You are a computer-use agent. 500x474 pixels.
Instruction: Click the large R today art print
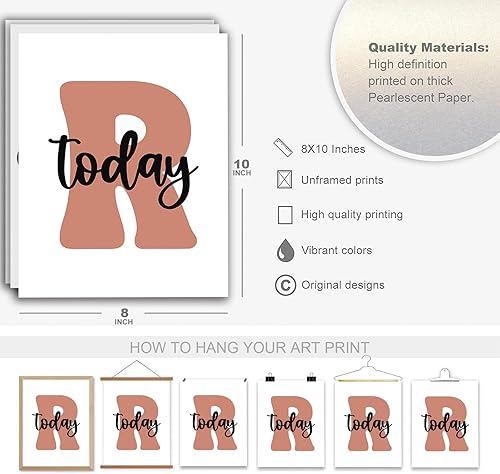[x=123, y=165]
